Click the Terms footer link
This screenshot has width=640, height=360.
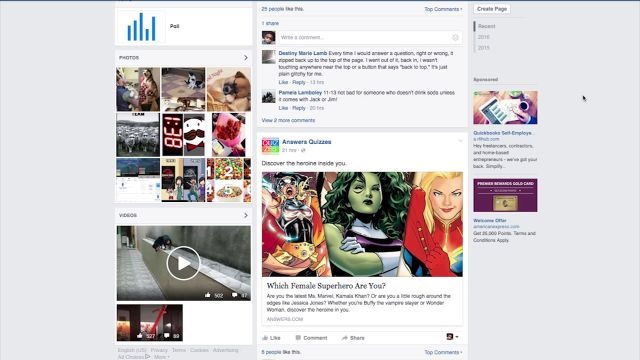179,350
